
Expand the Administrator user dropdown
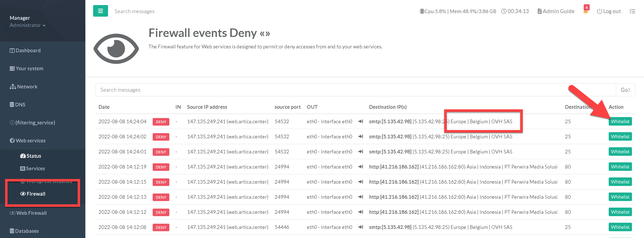pos(28,25)
